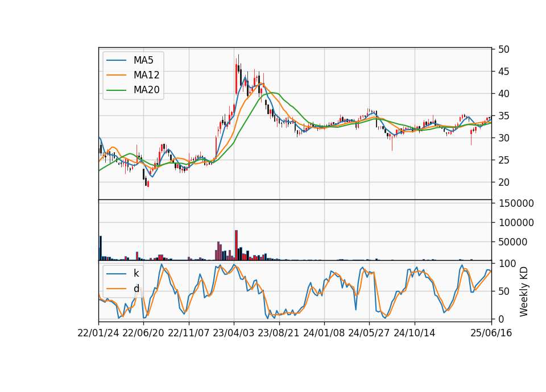Viewport: 546px width, 392px height.
Task: Click the orange MA12 legend line sample
Action: pos(116,75)
